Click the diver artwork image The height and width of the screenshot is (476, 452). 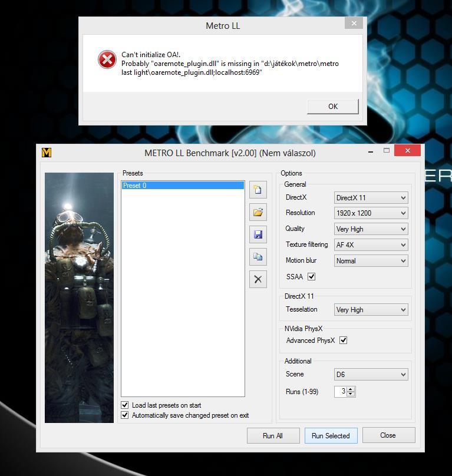coord(80,297)
